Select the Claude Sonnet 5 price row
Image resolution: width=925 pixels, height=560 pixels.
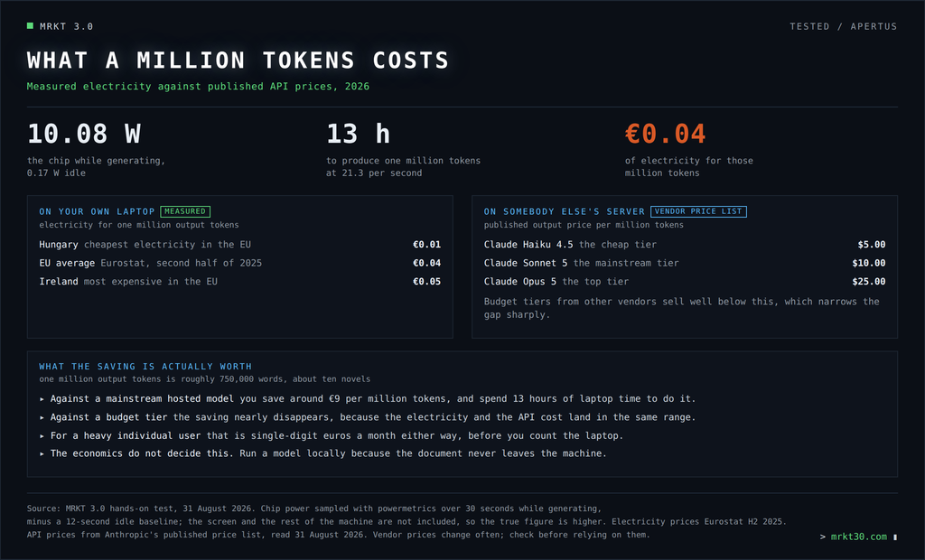(x=685, y=263)
